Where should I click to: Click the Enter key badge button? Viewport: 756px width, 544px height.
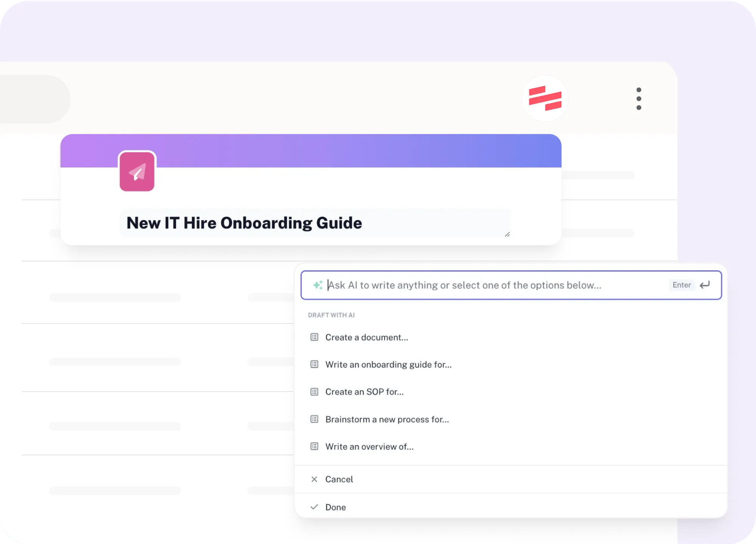682,285
